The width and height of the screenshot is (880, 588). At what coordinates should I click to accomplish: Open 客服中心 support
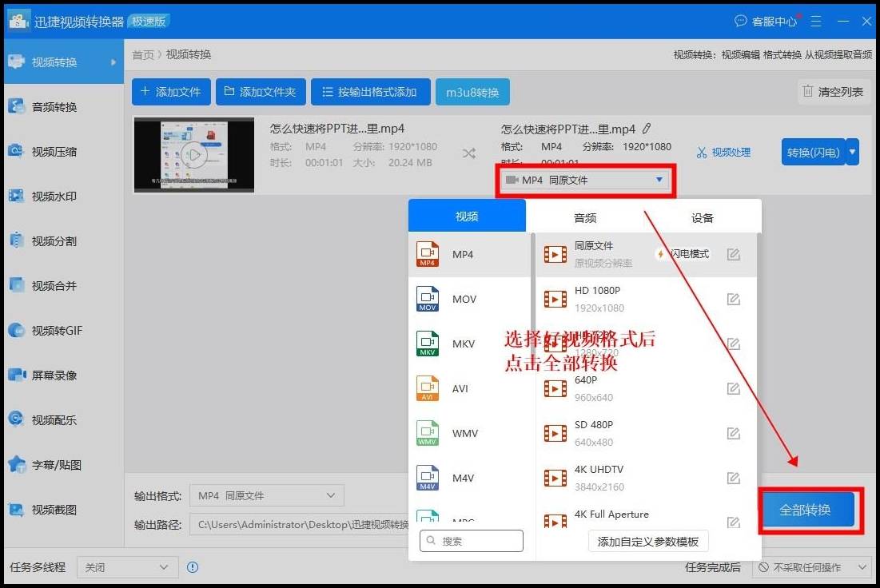coord(766,22)
